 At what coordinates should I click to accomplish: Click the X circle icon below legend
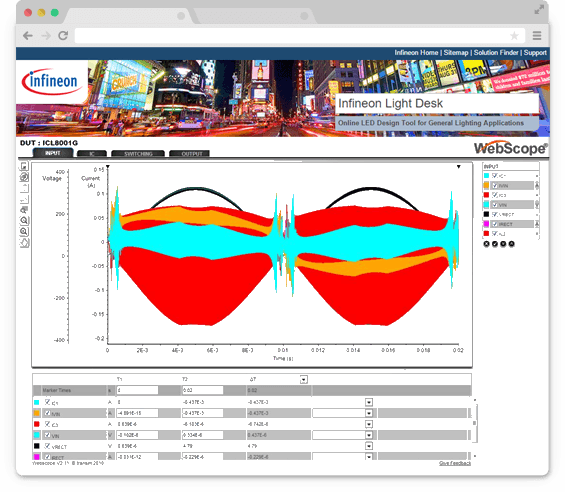[x=486, y=244]
